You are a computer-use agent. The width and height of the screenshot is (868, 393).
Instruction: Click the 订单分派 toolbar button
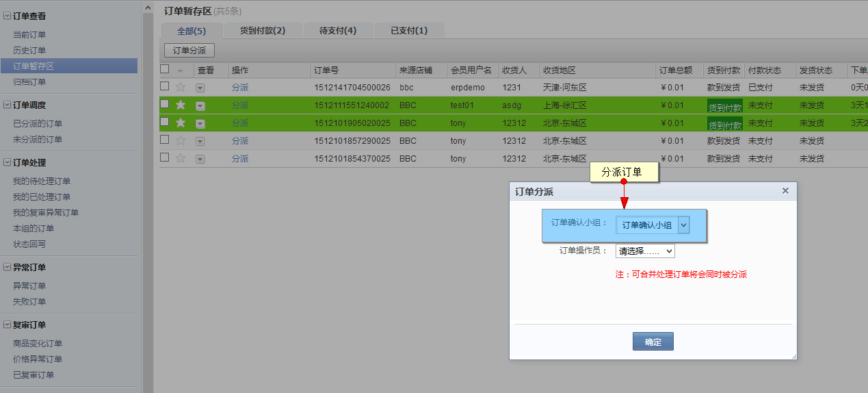coord(189,51)
